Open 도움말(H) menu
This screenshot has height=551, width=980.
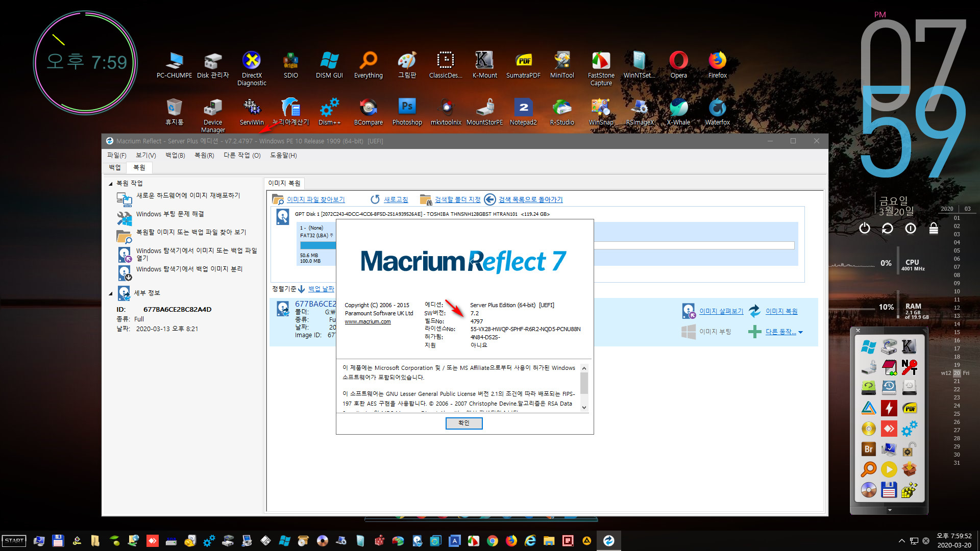coord(283,156)
